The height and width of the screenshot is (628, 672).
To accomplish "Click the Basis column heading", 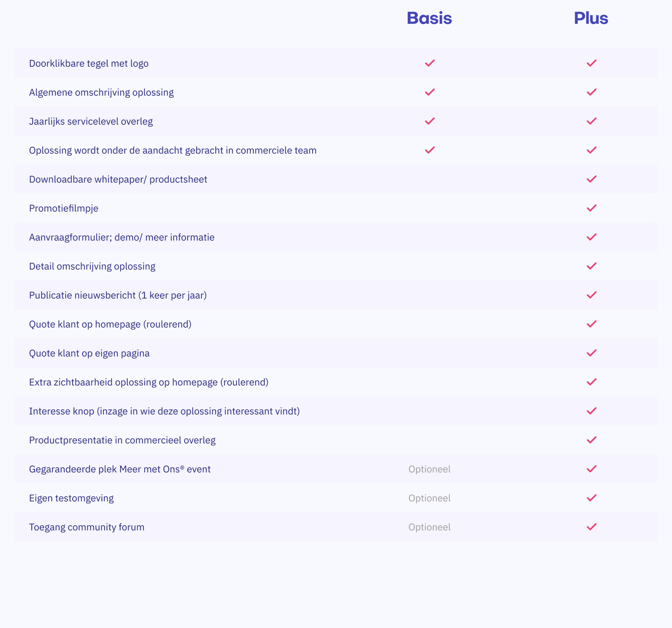I will 429,18.
